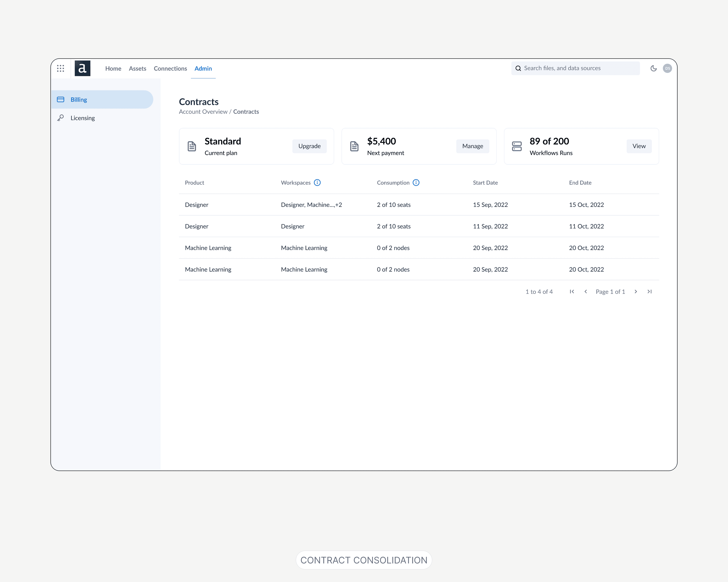728x582 pixels.
Task: Select Licensing in the sidebar
Action: coord(83,118)
